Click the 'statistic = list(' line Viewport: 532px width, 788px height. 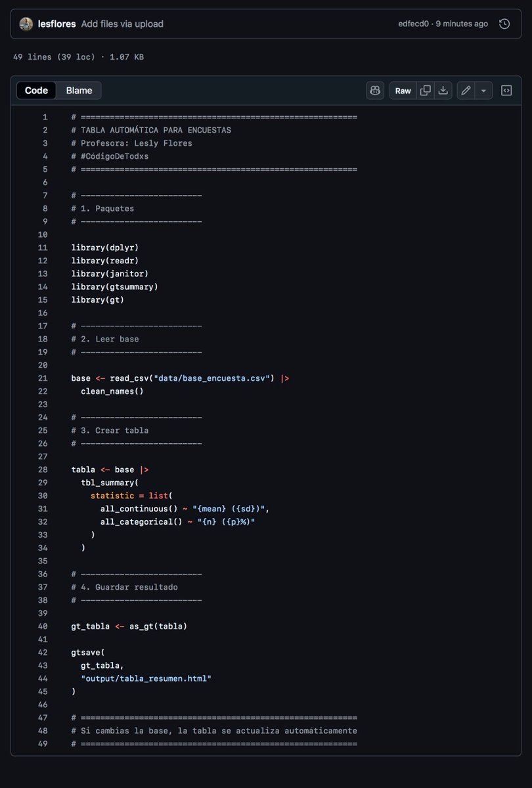tap(132, 496)
